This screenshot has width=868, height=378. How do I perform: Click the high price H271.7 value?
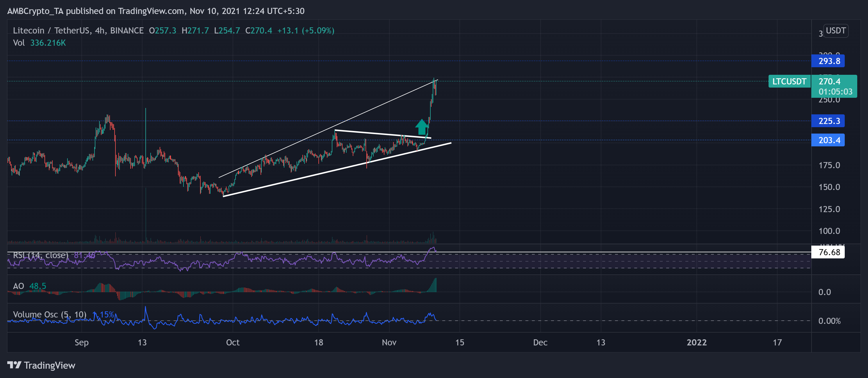point(195,31)
